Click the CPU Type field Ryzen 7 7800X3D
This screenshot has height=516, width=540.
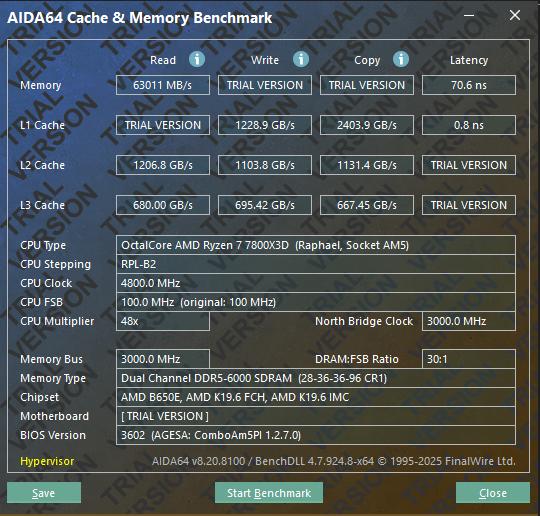[x=316, y=245]
